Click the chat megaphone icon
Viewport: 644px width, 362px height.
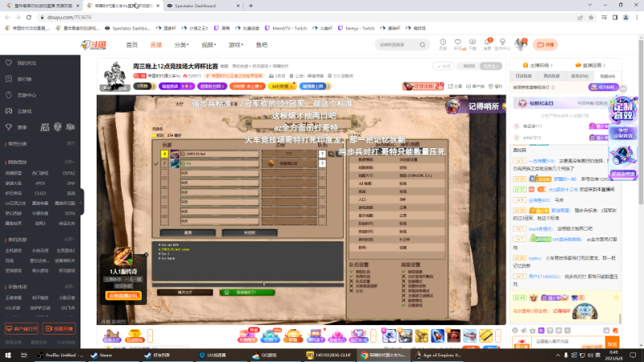[x=524, y=331]
